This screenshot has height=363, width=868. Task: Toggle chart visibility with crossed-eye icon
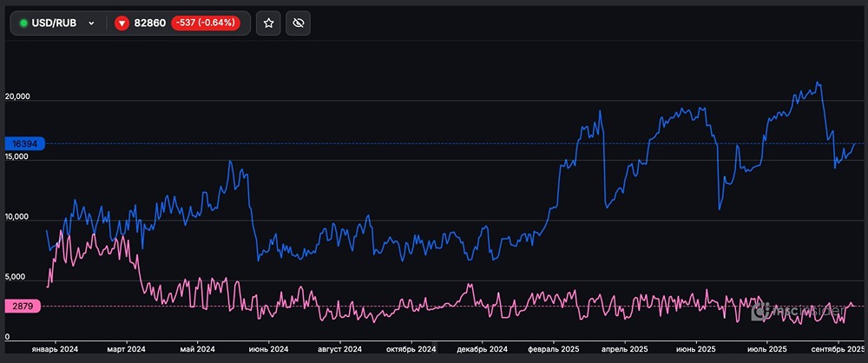[298, 23]
